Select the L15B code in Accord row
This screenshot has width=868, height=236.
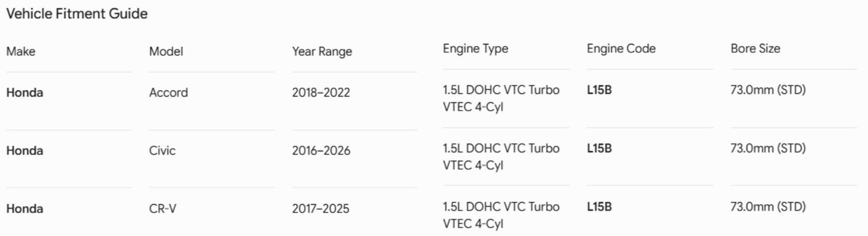[x=599, y=90]
